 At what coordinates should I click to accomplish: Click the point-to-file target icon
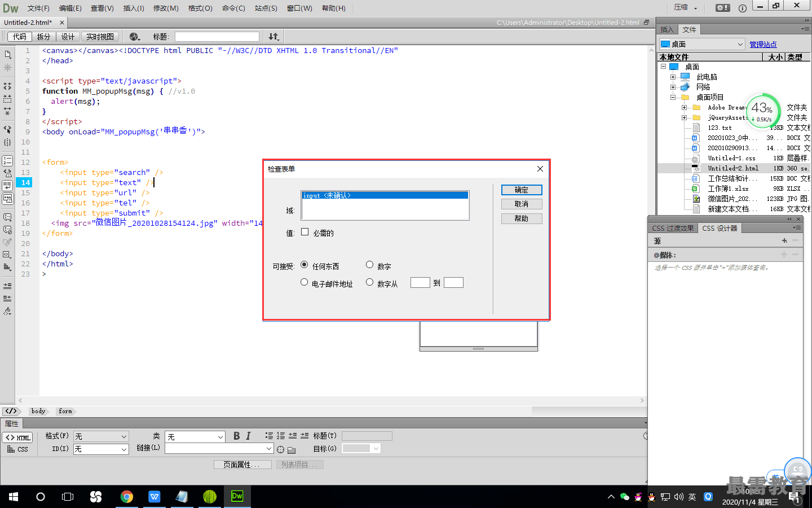click(280, 449)
